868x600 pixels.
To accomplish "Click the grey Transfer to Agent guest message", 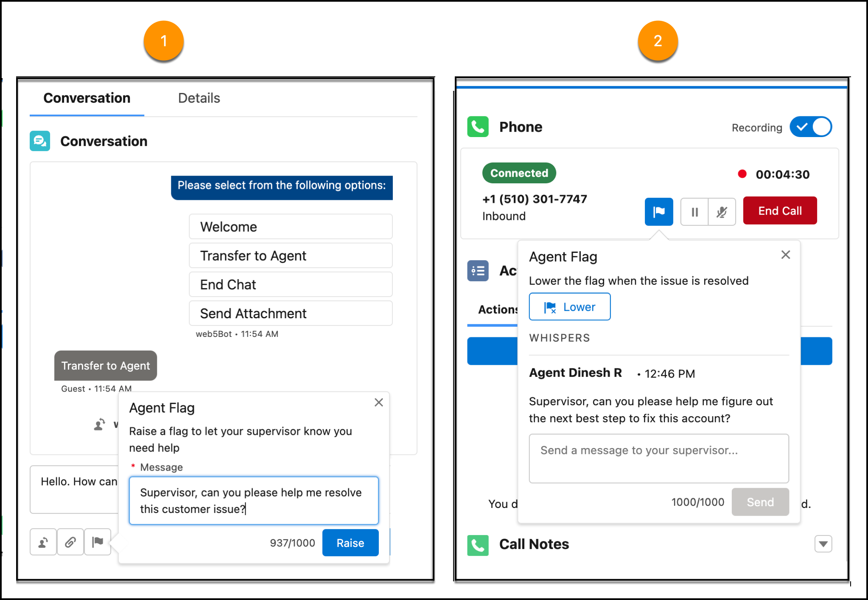I will pos(106,365).
